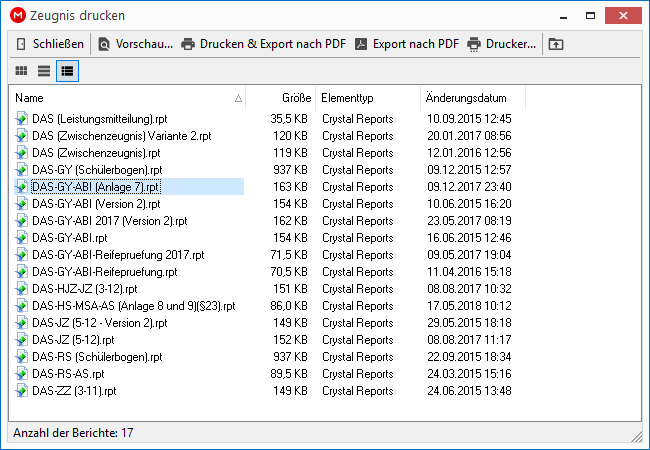Select DAS-ZZ (3-11).rpt file

[74, 391]
